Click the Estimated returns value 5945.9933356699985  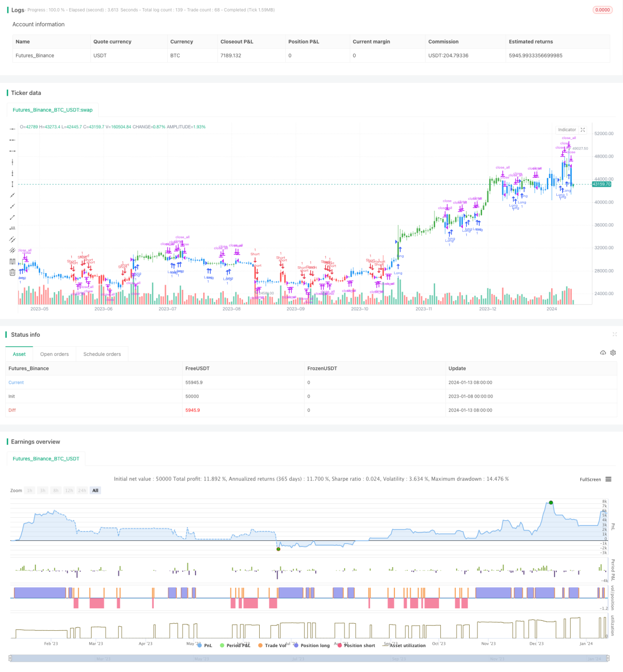(x=536, y=56)
